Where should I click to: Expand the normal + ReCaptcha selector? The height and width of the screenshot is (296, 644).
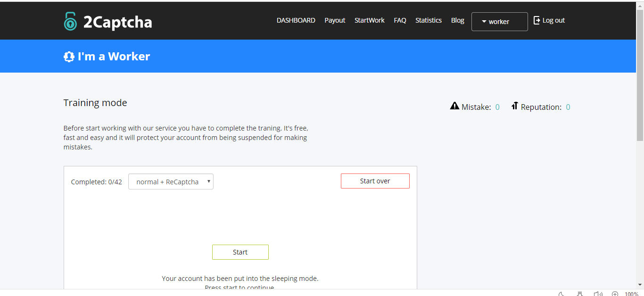(x=171, y=182)
